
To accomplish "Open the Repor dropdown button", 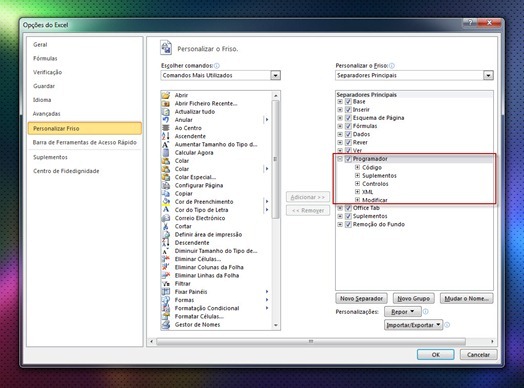I will point(403,311).
